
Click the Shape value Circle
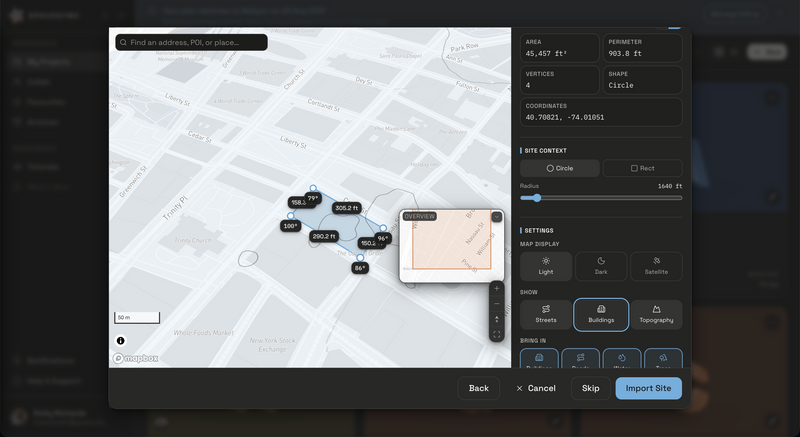(x=621, y=85)
